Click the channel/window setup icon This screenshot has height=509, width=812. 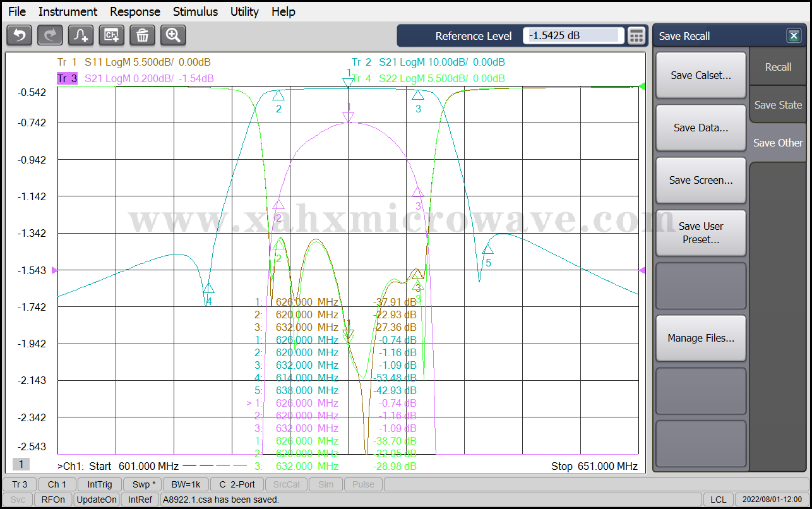pos(112,35)
